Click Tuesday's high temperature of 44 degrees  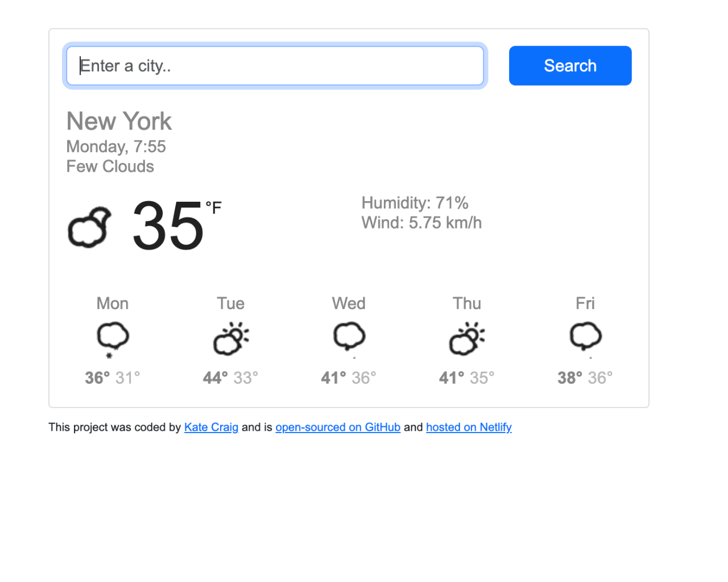(x=214, y=377)
